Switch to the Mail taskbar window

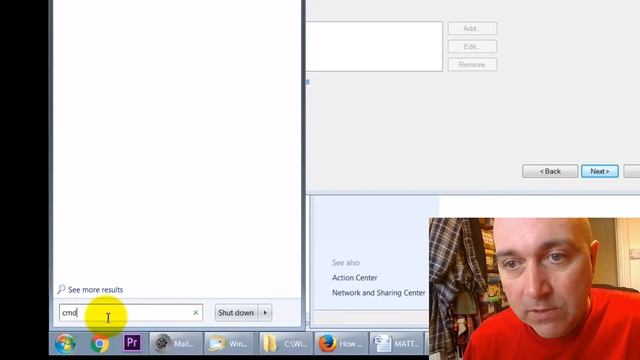pyautogui.click(x=176, y=343)
